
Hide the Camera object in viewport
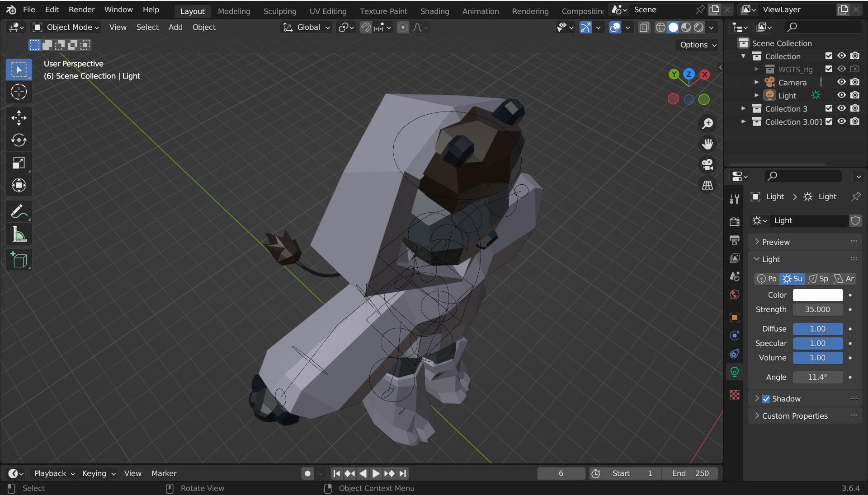point(841,82)
